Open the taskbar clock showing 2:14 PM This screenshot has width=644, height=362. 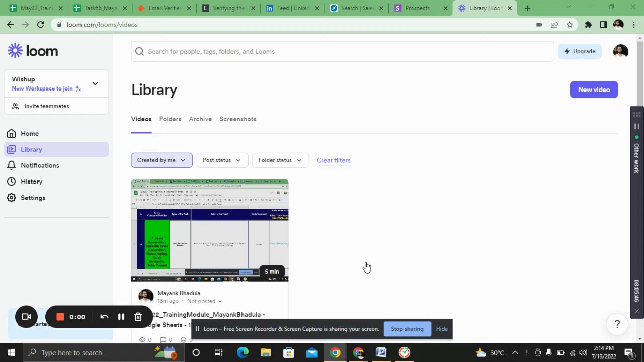pos(603,352)
